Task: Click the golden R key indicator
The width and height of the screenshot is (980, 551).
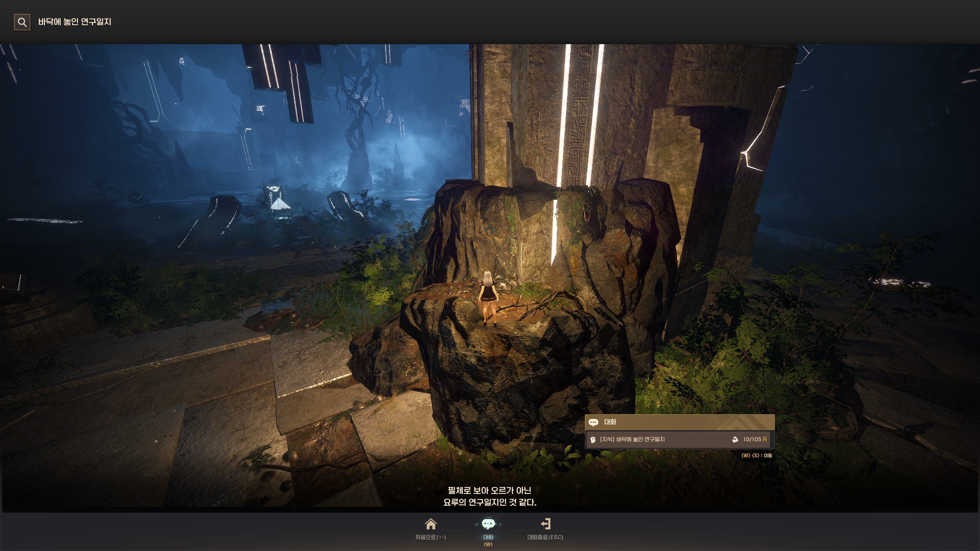Action: 765,439
